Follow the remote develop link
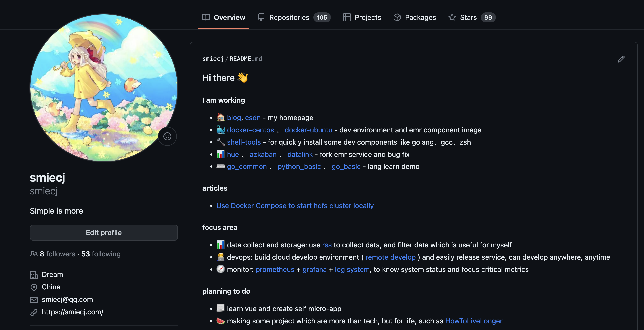The width and height of the screenshot is (644, 330). click(x=390, y=257)
